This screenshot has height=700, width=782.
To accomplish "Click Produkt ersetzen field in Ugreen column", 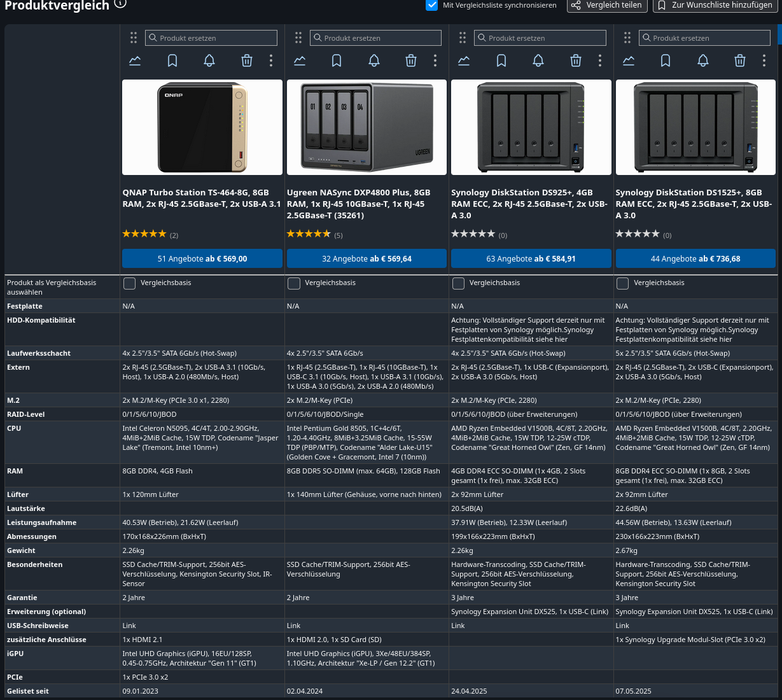I will point(375,38).
